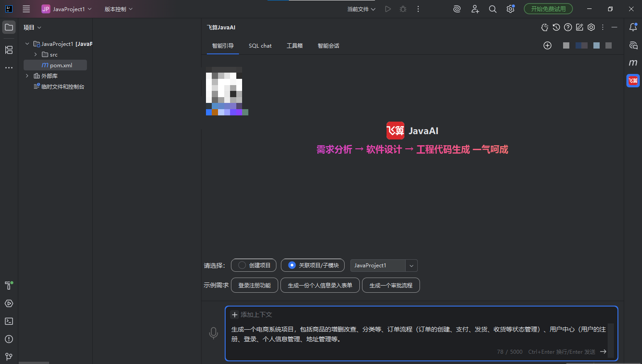
Task: Click 添加上下文 add context button
Action: [251, 315]
